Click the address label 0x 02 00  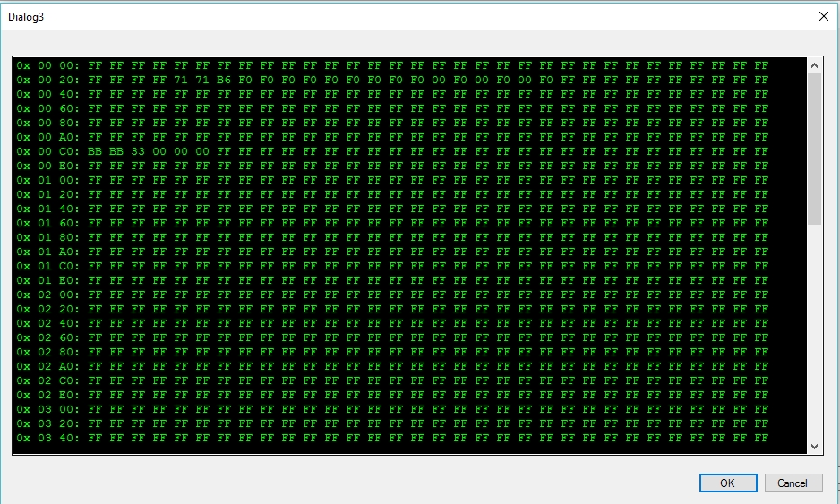point(47,295)
